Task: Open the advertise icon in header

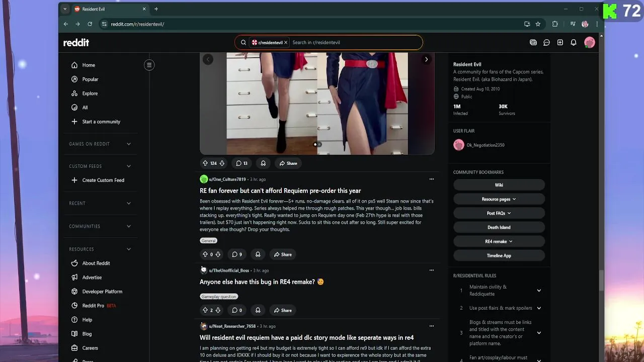Action: pos(533,43)
